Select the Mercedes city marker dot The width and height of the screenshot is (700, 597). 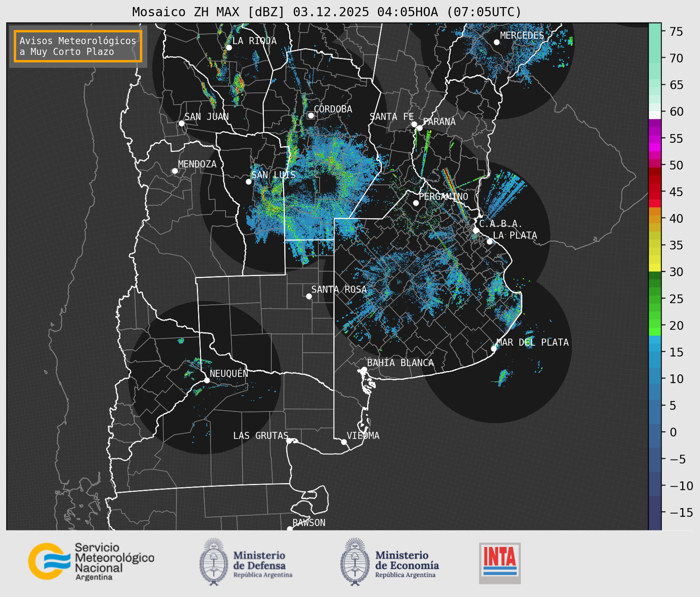pyautogui.click(x=497, y=42)
